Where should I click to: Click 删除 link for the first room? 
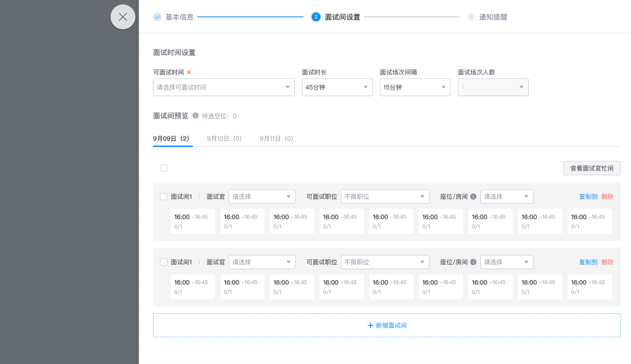pyautogui.click(x=607, y=196)
